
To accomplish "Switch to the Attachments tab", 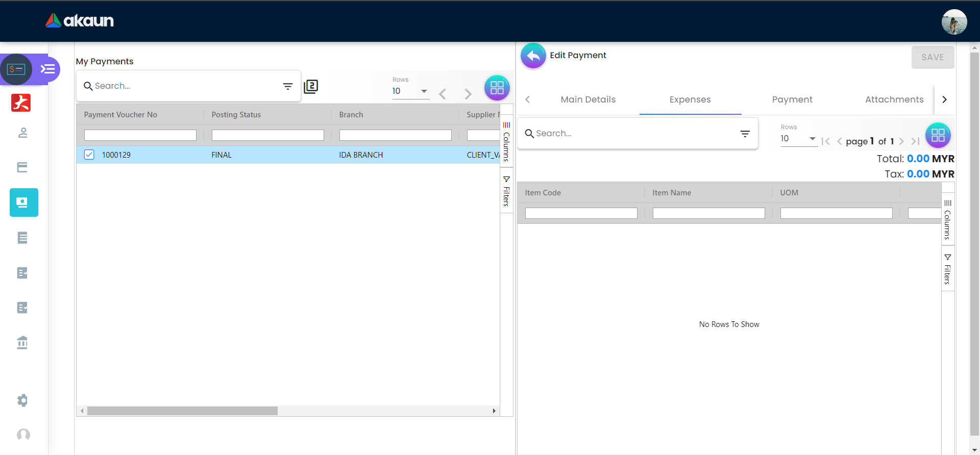I will pos(894,99).
